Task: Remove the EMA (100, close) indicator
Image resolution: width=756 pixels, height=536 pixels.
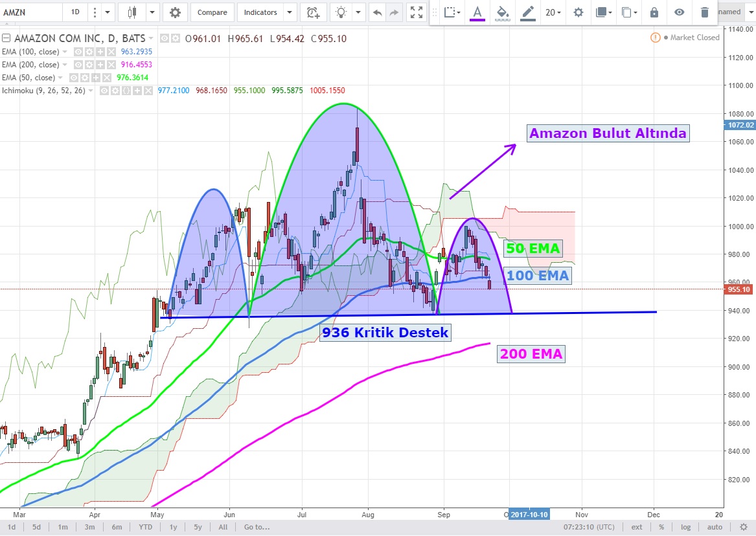Action: (x=111, y=52)
